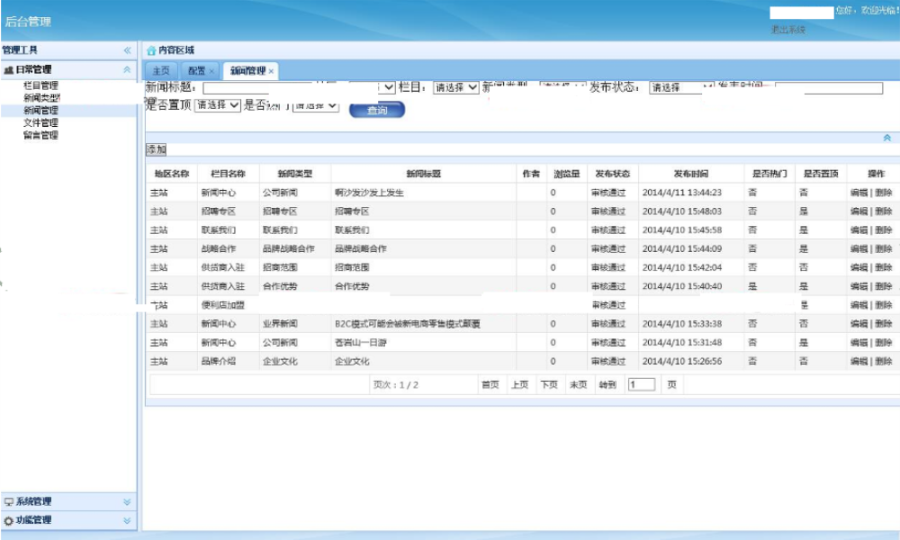Click the 查询 search button
Viewport: 900px width, 540px height.
tap(377, 110)
